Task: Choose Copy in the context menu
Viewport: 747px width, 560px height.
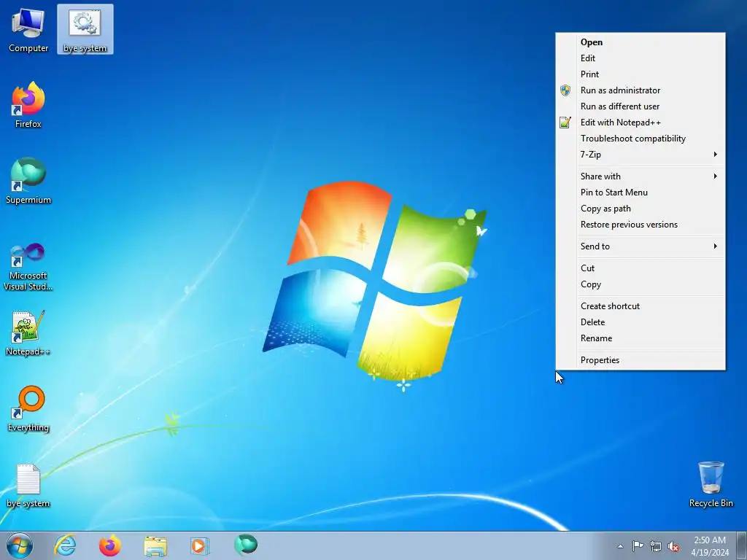Action: coord(640,284)
